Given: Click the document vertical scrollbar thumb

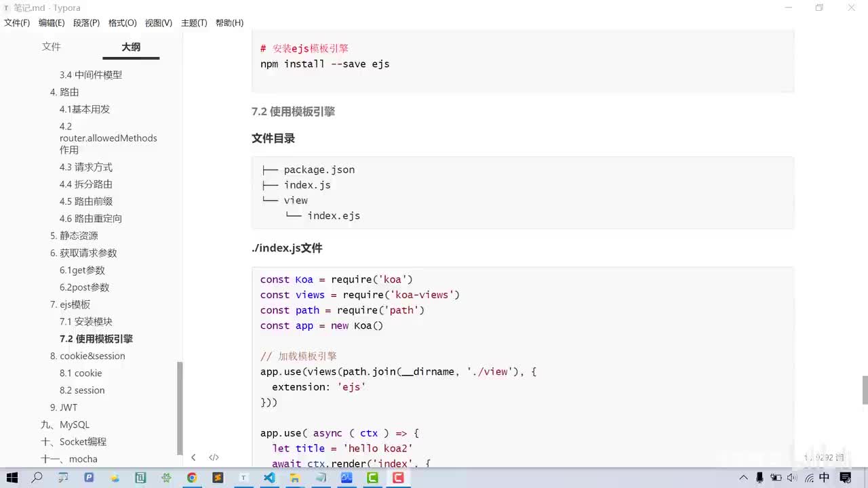Looking at the screenshot, I should (x=865, y=390).
